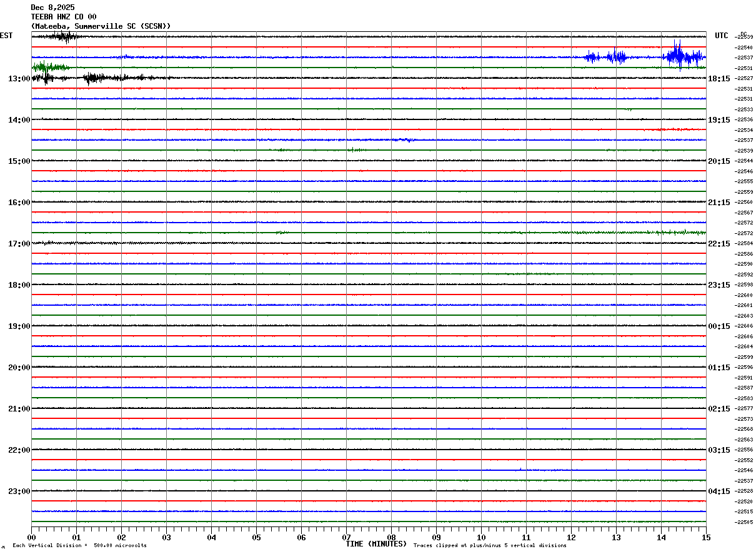Click the UTC column header
The image size is (756, 554).
(722, 36)
